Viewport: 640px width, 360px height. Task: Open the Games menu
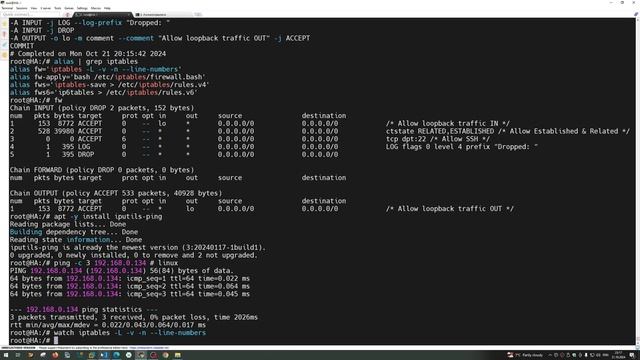[x=69, y=8]
